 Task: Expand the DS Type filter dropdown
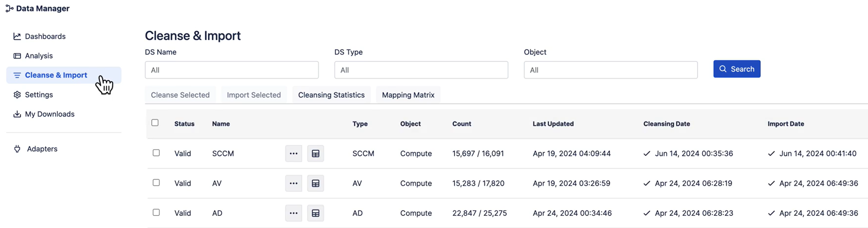[x=421, y=70]
